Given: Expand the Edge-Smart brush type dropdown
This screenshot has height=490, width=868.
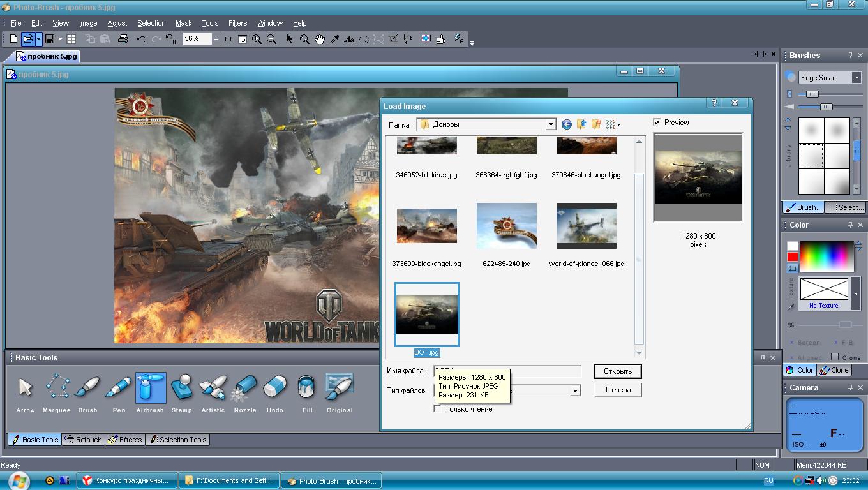Looking at the screenshot, I should pyautogui.click(x=857, y=77).
